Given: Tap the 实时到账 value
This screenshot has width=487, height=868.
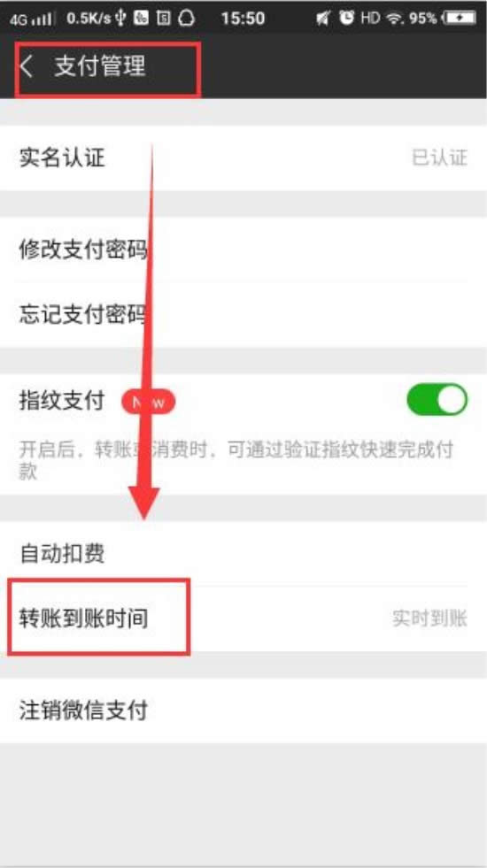Looking at the screenshot, I should pos(430,618).
